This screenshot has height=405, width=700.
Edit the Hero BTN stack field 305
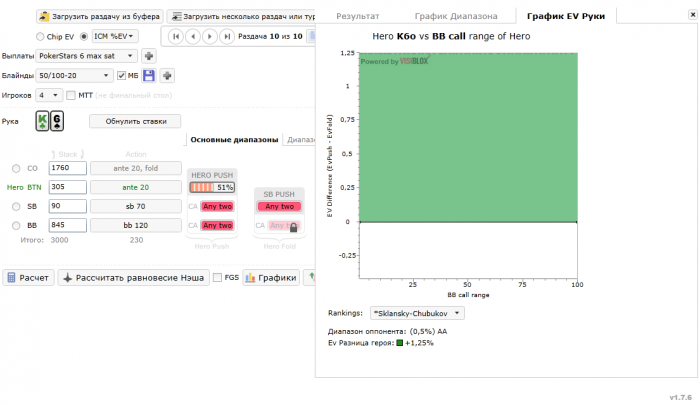(x=67, y=187)
